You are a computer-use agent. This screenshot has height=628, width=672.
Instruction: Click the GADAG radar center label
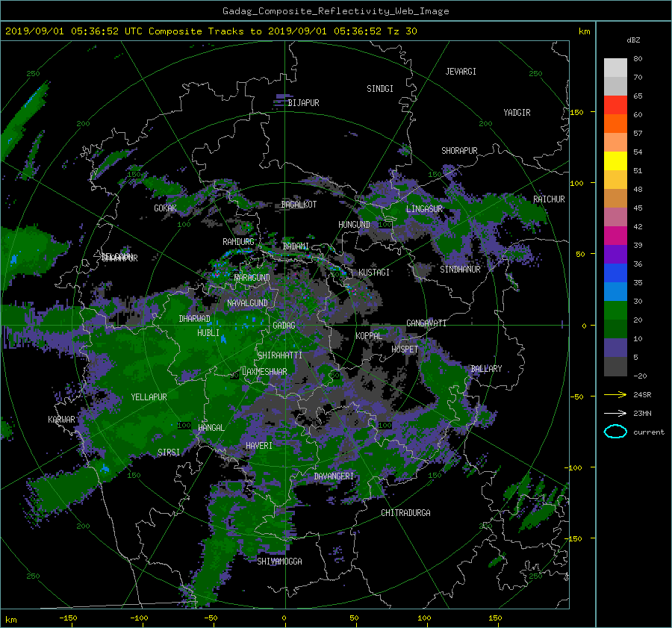[x=284, y=326]
